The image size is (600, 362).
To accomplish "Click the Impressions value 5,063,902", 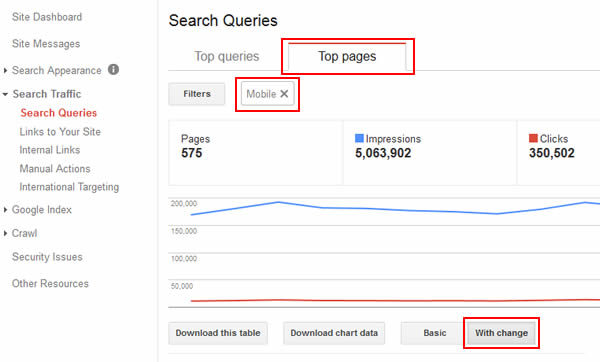I will [383, 153].
